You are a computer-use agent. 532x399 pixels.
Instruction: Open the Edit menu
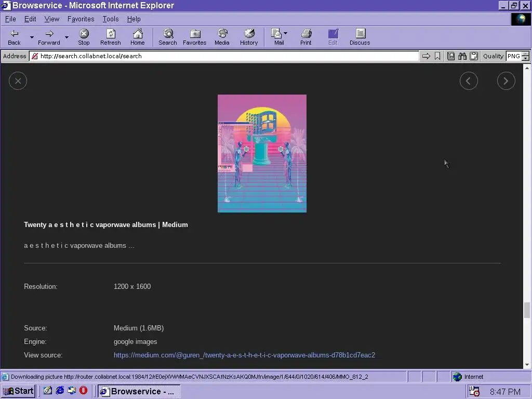tap(30, 19)
